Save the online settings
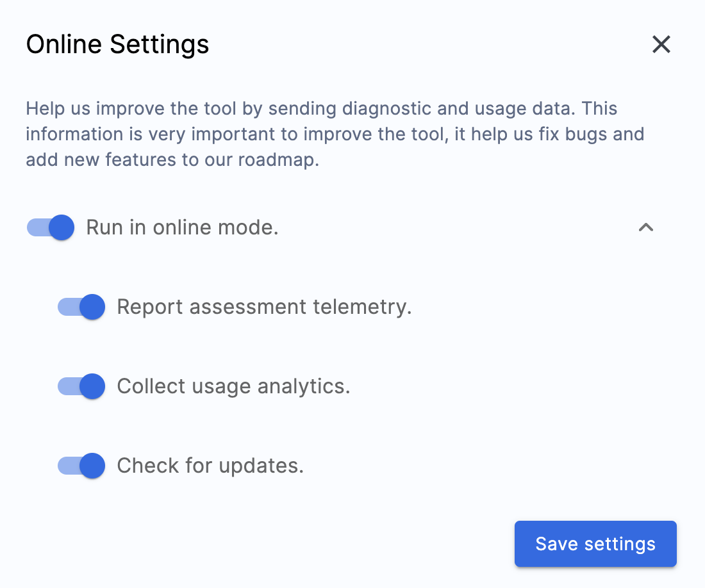Image resolution: width=705 pixels, height=588 pixels. click(595, 543)
